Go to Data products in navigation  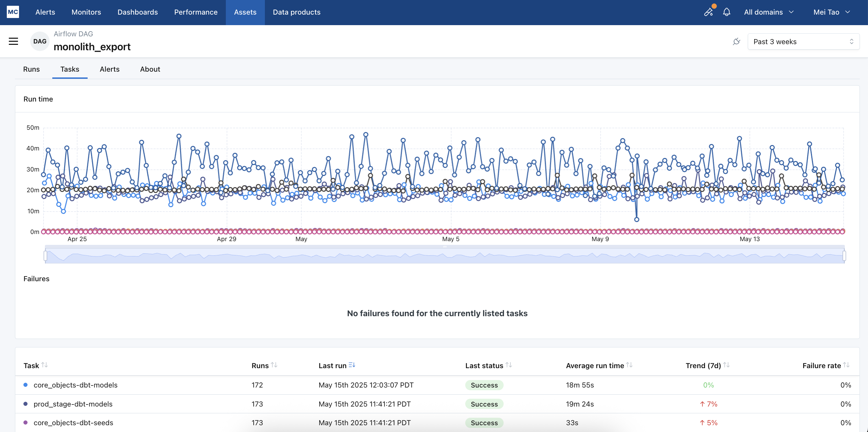point(296,12)
